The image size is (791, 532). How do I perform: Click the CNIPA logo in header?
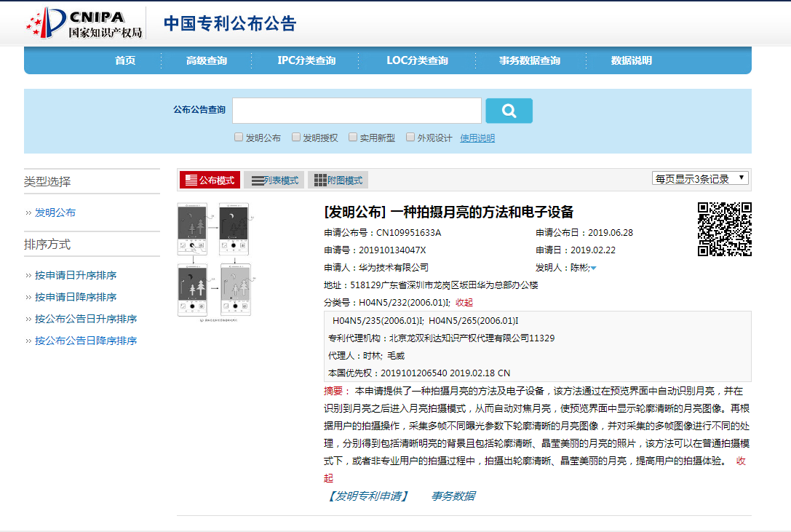(84, 23)
